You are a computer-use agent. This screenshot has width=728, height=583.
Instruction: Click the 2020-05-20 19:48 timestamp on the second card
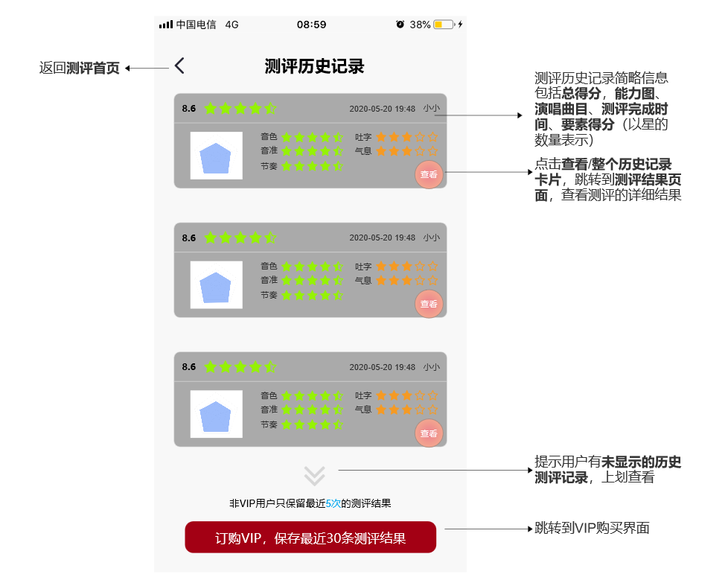tap(382, 238)
